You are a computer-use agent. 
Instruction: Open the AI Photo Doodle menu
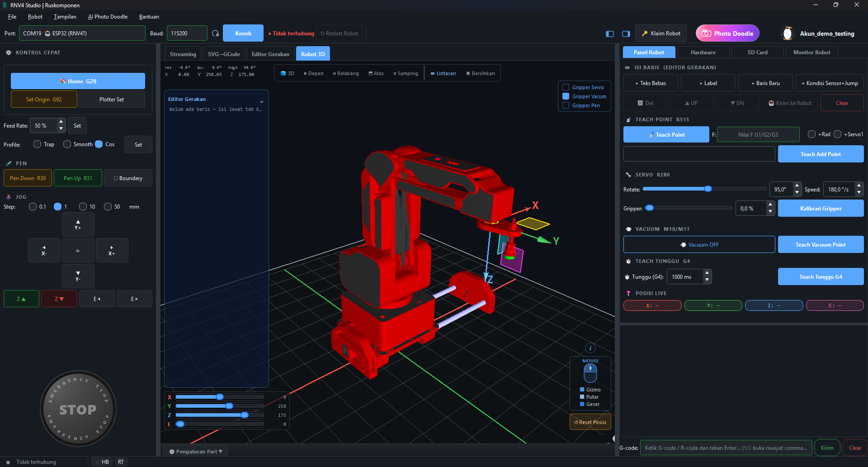click(x=108, y=17)
